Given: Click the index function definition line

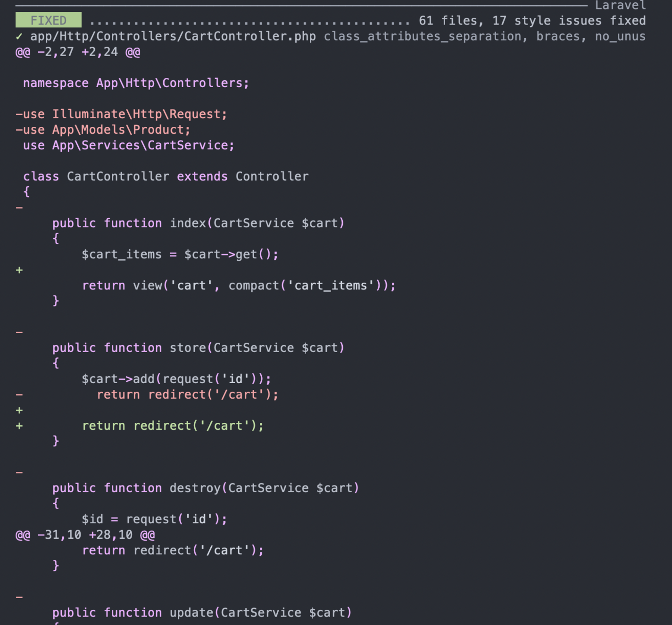Looking at the screenshot, I should (x=198, y=222).
